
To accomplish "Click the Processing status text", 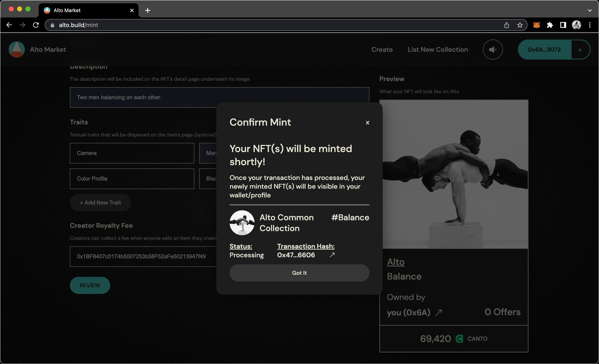I will tap(246, 255).
